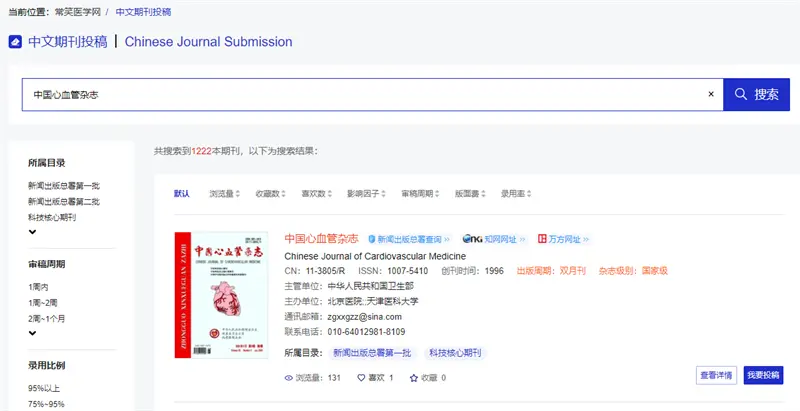Open the 知网网址 CNKI link
The height and width of the screenshot is (411, 800).
(494, 240)
